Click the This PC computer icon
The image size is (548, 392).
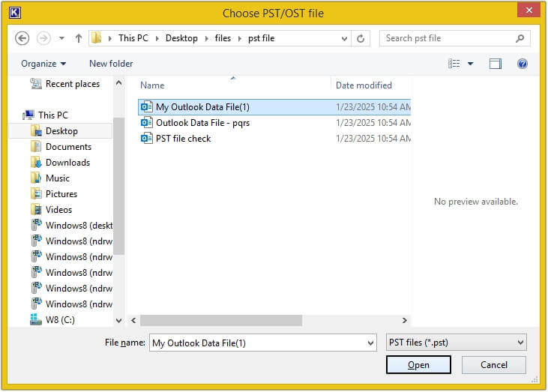(x=28, y=115)
